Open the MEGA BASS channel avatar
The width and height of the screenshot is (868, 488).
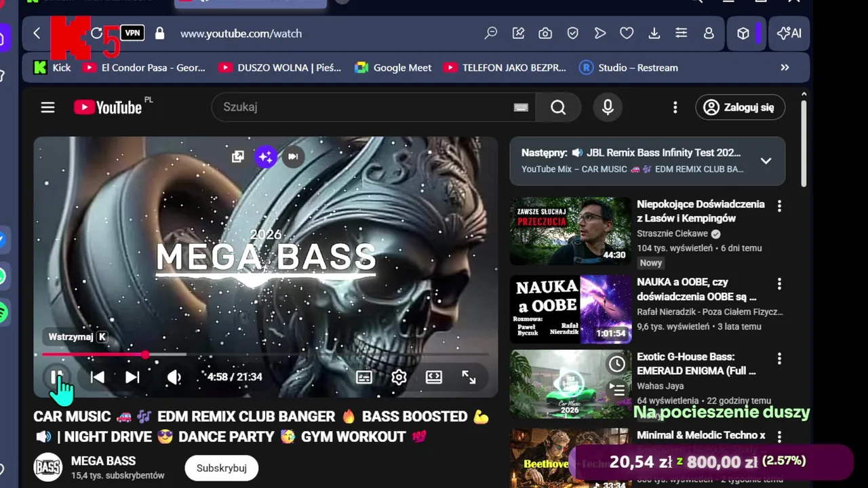48,468
